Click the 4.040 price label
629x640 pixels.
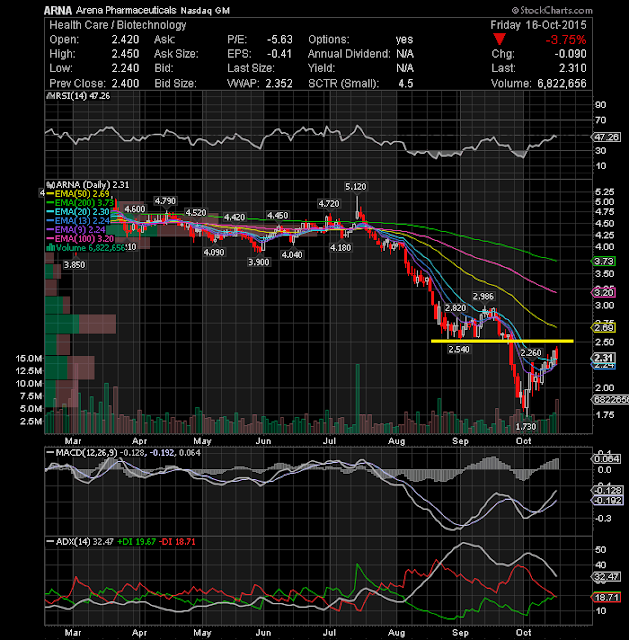(x=292, y=255)
